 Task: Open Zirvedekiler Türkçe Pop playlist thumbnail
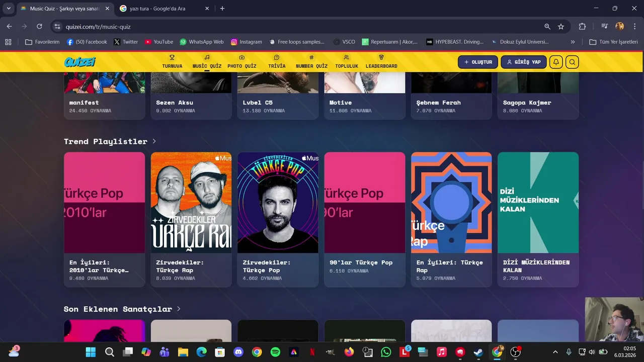click(x=278, y=203)
